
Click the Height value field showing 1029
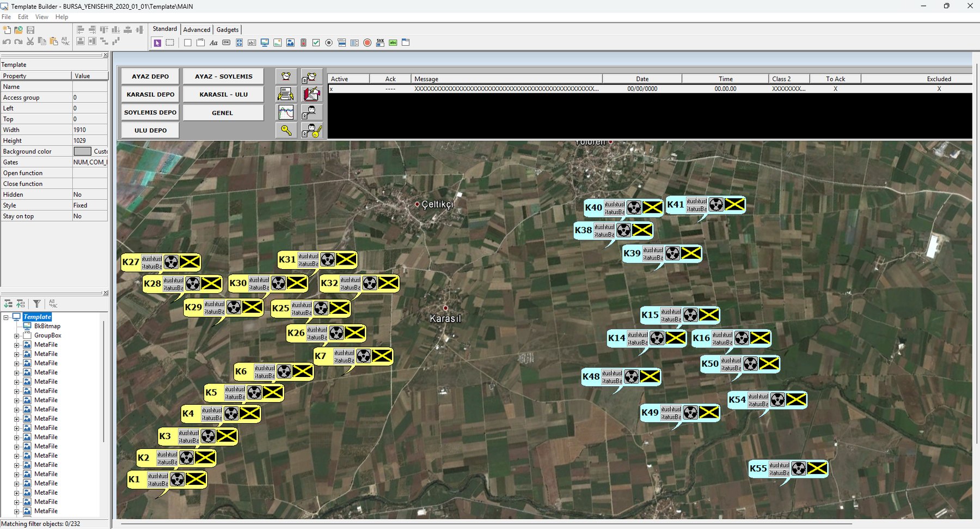(90, 141)
